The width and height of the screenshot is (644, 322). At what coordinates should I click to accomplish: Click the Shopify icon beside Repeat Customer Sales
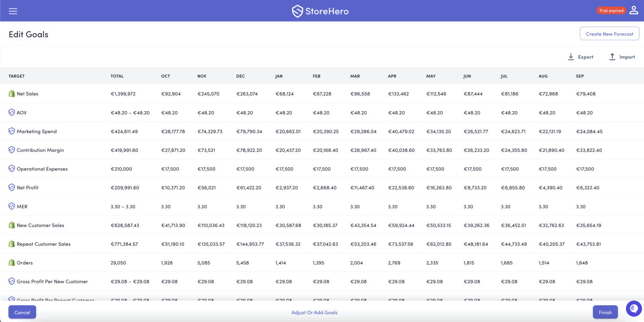tap(11, 244)
